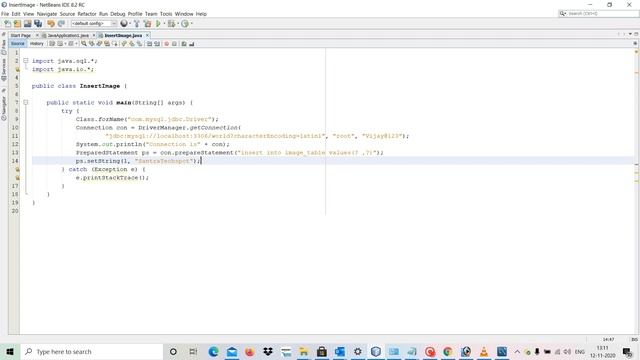The width and height of the screenshot is (640, 360).
Task: Comment selected lines icon
Action: [184, 44]
